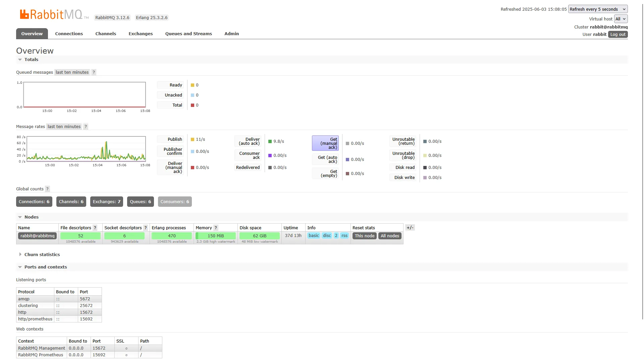The height and width of the screenshot is (362, 644).
Task: Toggle the Disk write rate series
Action: [x=403, y=178]
